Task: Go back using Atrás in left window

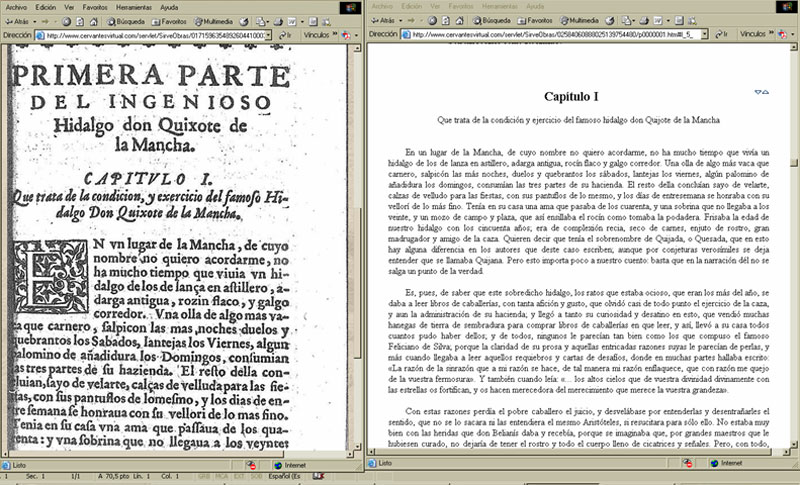Action: (18, 22)
